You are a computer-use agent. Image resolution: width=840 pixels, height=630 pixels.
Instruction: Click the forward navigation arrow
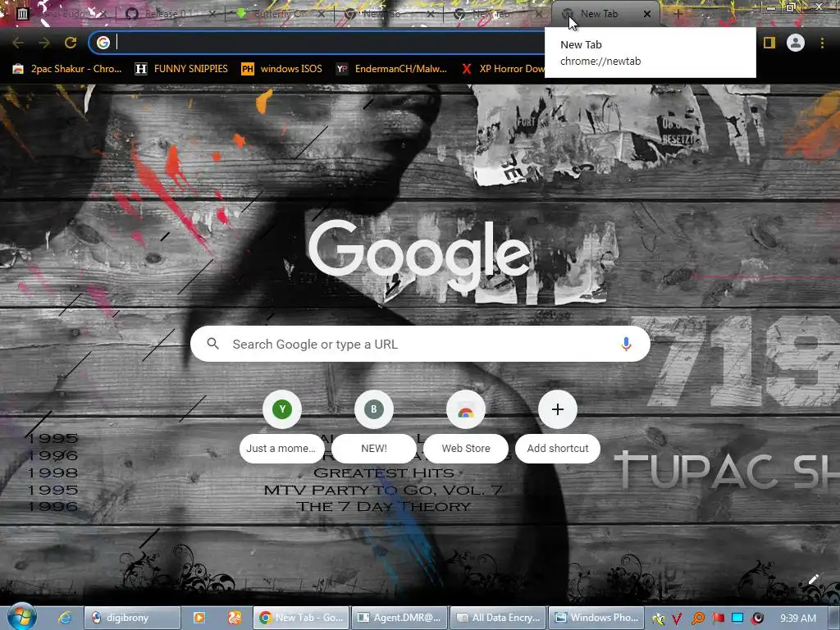[44, 43]
